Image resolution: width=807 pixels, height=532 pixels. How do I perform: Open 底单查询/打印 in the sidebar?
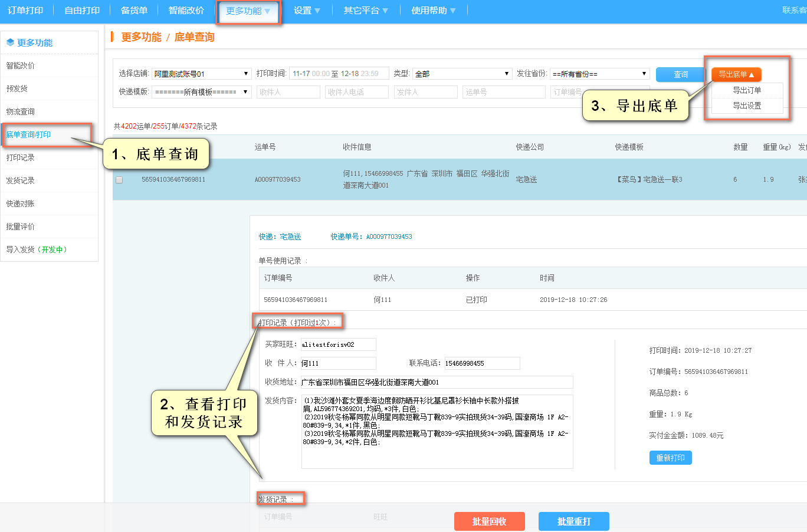pos(28,134)
